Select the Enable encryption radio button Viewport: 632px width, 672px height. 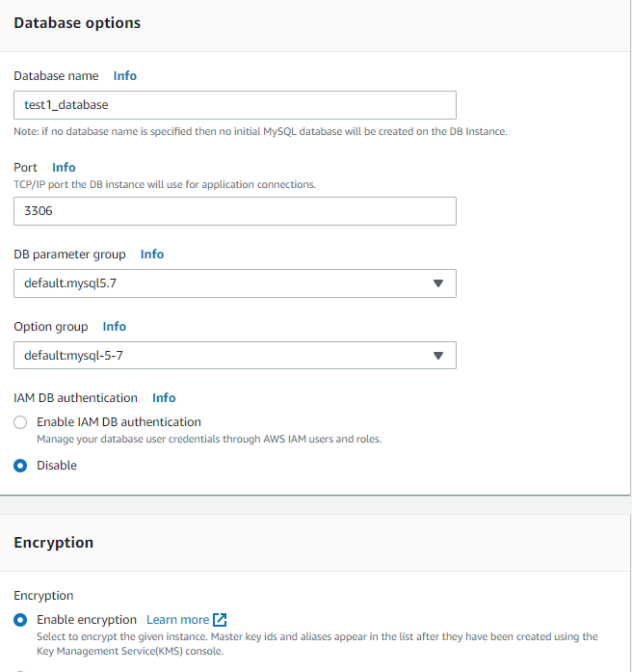click(x=20, y=620)
